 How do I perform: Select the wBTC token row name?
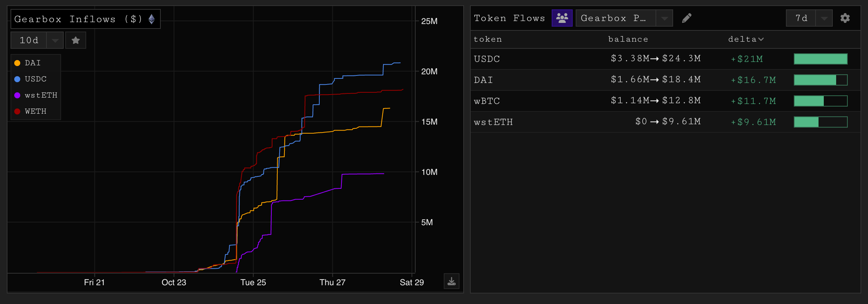click(x=487, y=101)
